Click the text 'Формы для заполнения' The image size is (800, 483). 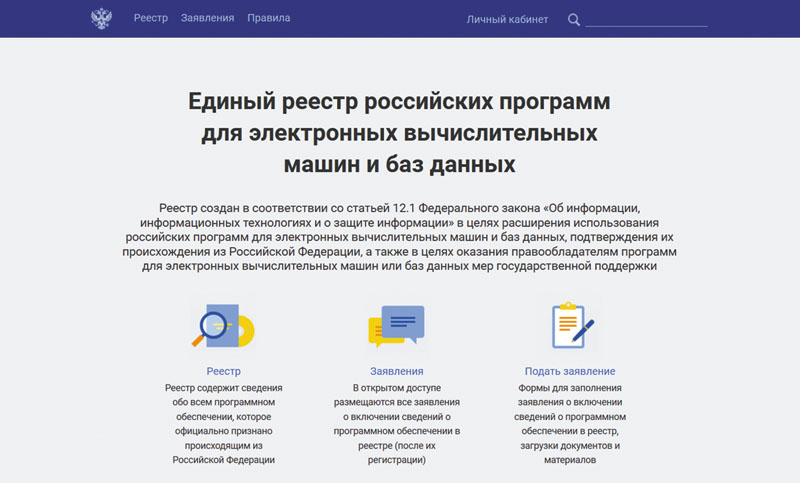pyautogui.click(x=570, y=388)
